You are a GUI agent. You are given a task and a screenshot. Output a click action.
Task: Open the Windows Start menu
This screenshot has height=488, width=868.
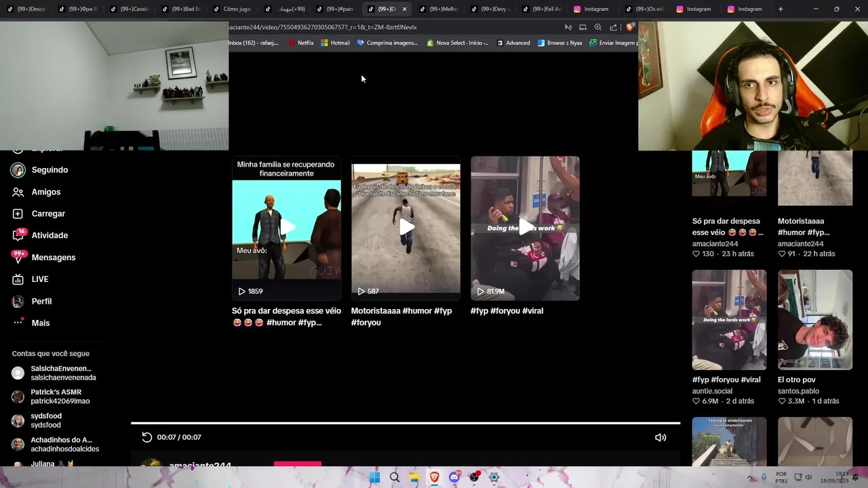tap(374, 477)
